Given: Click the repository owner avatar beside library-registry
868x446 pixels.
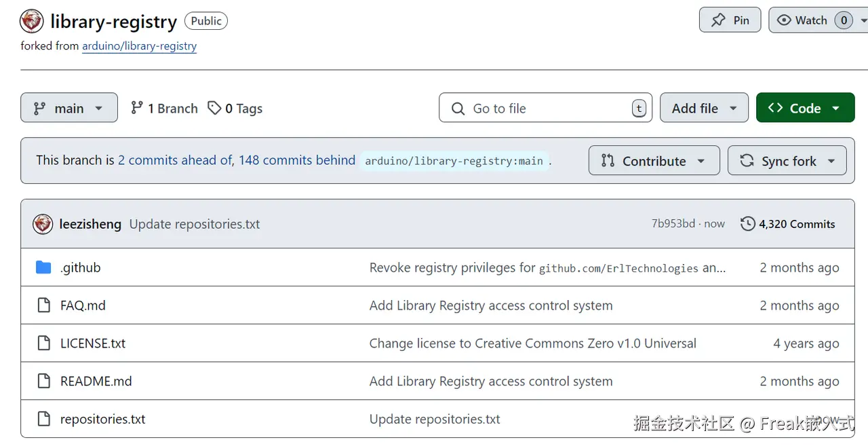Looking at the screenshot, I should (x=32, y=21).
